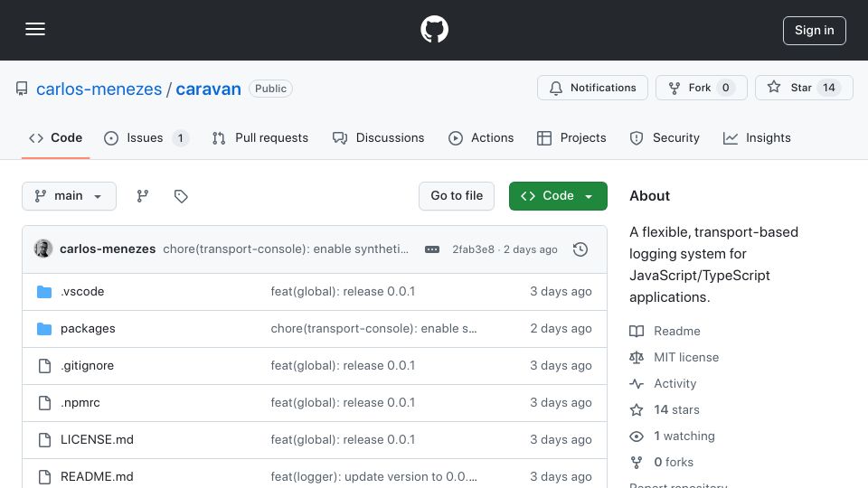
Task: Click the Notifications bell button
Action: coord(592,88)
